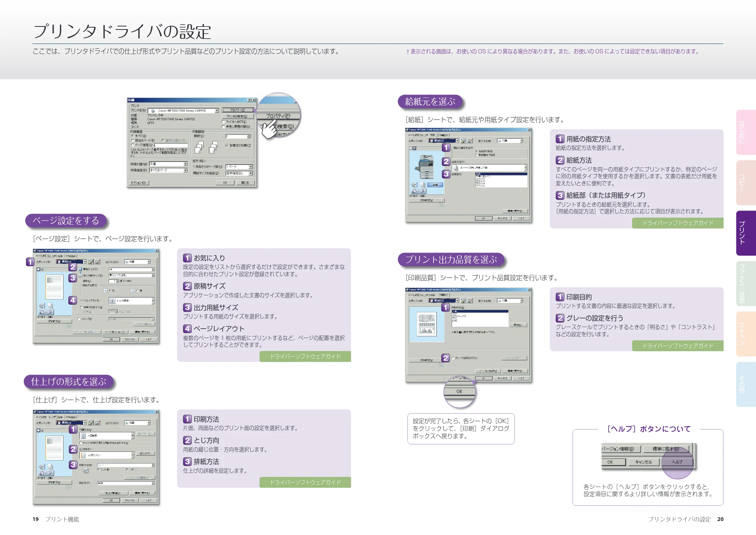Enable 手差し両面印刷 checkbox in the 印刷 dialog
Screen dimensions: 756x535
click(x=223, y=127)
